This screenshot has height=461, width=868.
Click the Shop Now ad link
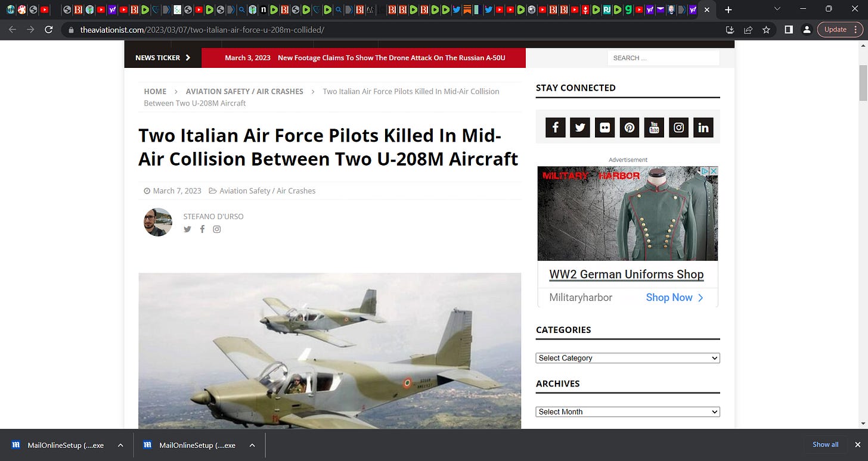pyautogui.click(x=675, y=297)
